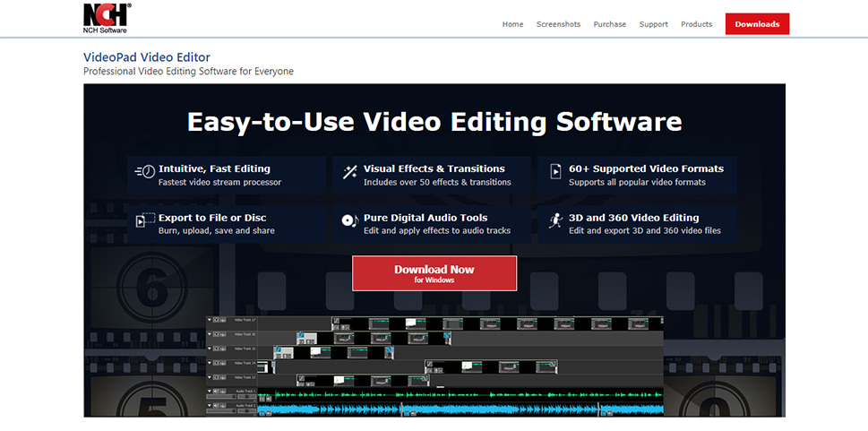This screenshot has width=868, height=431.
Task: Collapse Audio Track 2 with its triangle
Action: click(x=210, y=406)
